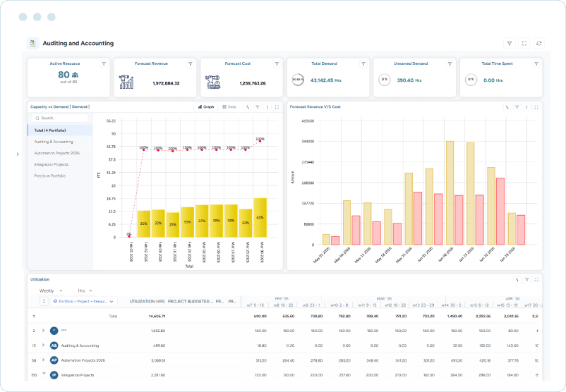Screen dimensions: 566x392
Task: Click the PROJECT BUDGETED column header
Action: pyautogui.click(x=191, y=302)
